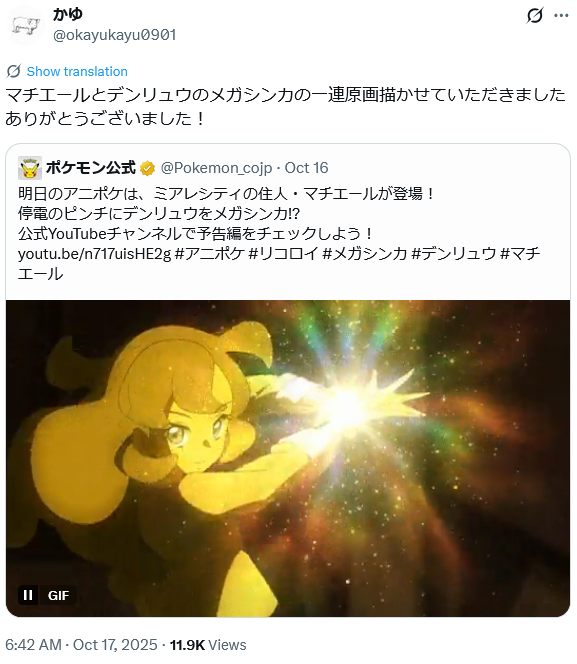Open the ポケモン公式 Pikachu avatar
Image resolution: width=577 pixels, height=664 pixels.
point(30,168)
